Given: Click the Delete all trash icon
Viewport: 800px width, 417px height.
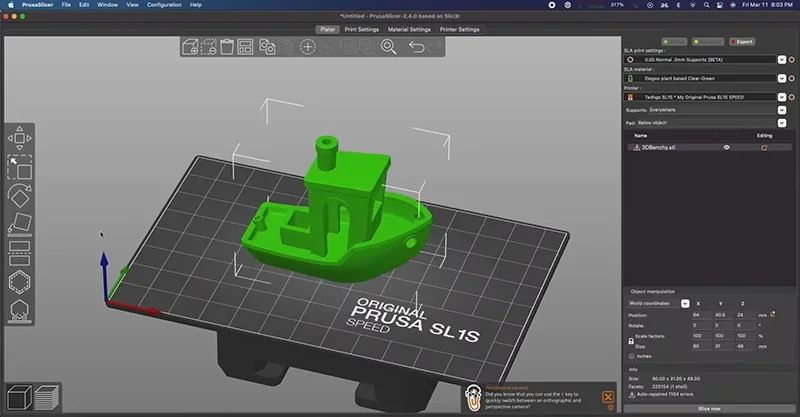Looking at the screenshot, I should click(x=227, y=47).
